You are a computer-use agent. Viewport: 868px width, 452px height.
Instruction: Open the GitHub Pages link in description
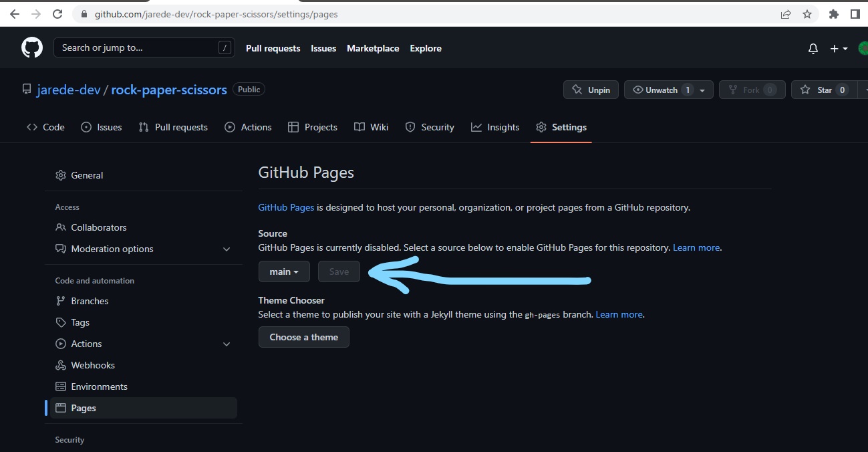pos(286,207)
